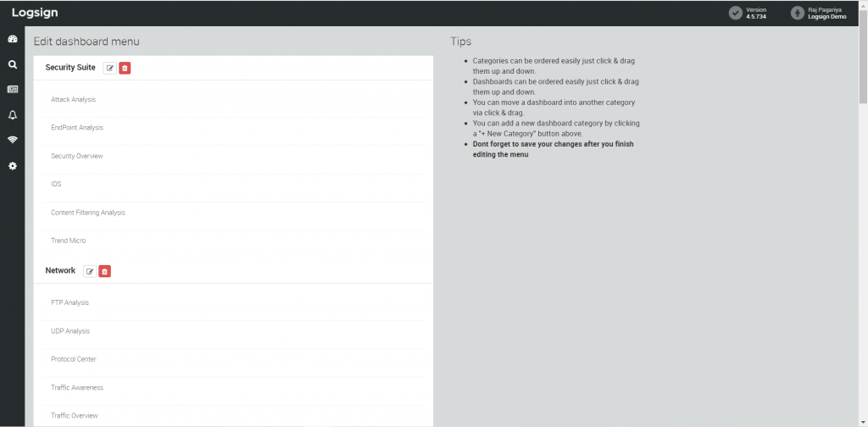Open the reports card icon in sidebar
The height and width of the screenshot is (427, 868).
[x=12, y=89]
